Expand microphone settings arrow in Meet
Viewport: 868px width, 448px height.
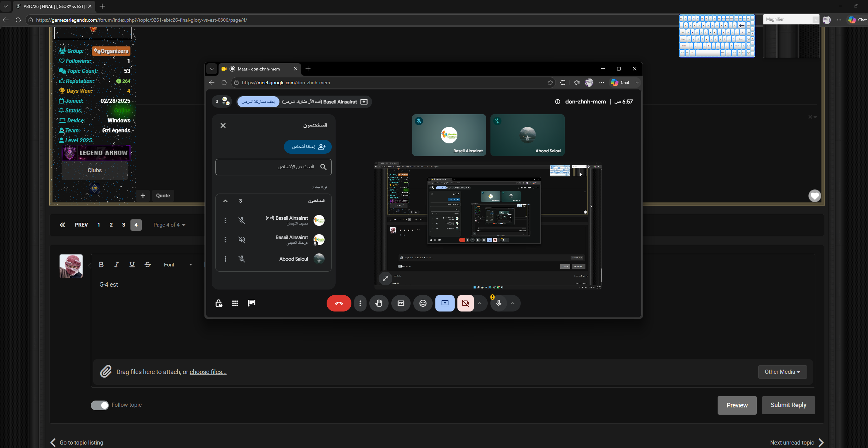tap(513, 303)
